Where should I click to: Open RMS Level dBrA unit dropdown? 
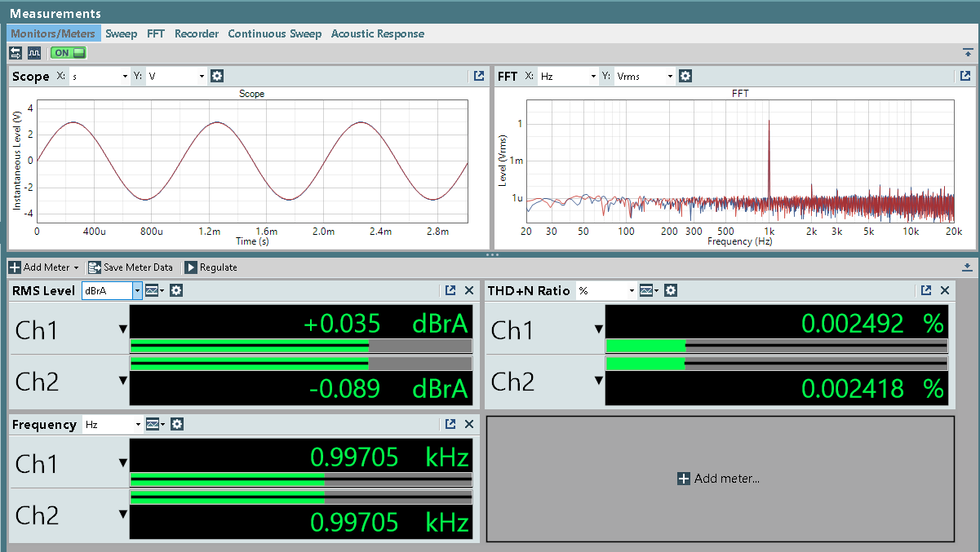(x=112, y=290)
